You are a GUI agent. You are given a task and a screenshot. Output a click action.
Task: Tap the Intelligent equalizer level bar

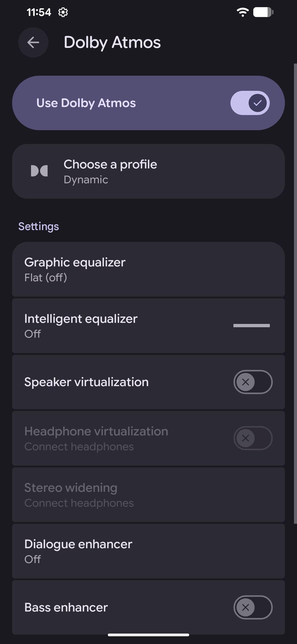pyautogui.click(x=251, y=326)
